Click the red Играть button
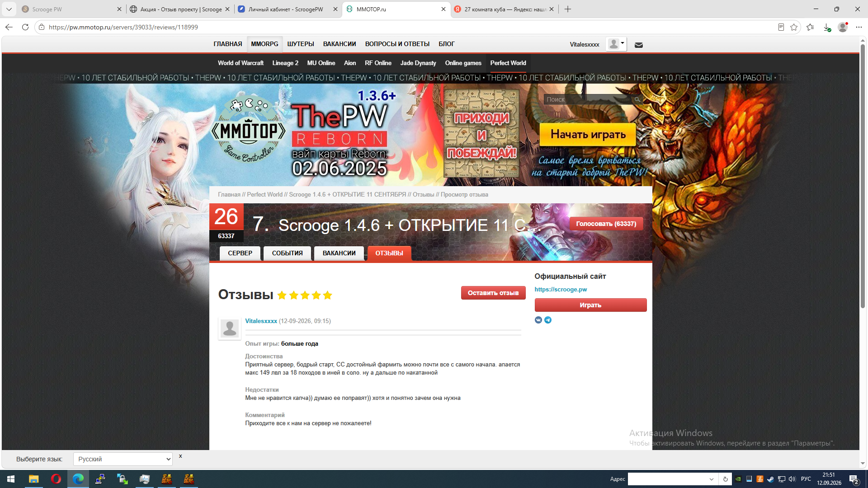 pos(590,305)
